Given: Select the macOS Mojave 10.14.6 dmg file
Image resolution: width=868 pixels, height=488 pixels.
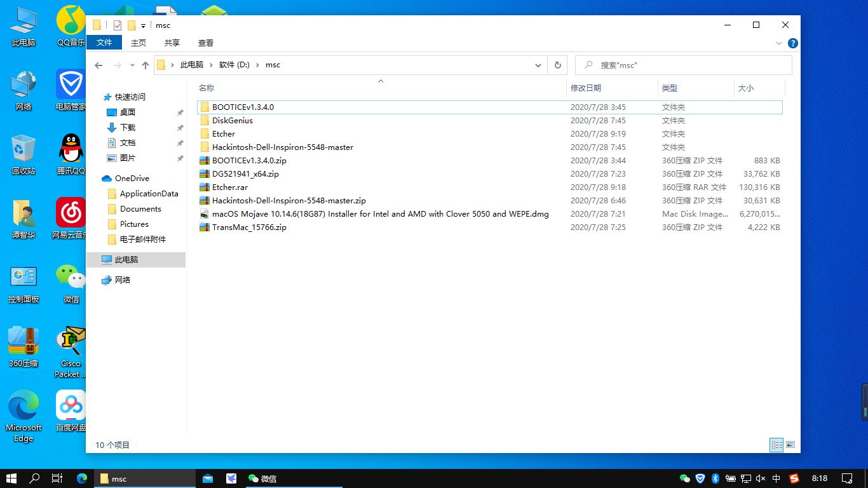Looking at the screenshot, I should 489,214.
